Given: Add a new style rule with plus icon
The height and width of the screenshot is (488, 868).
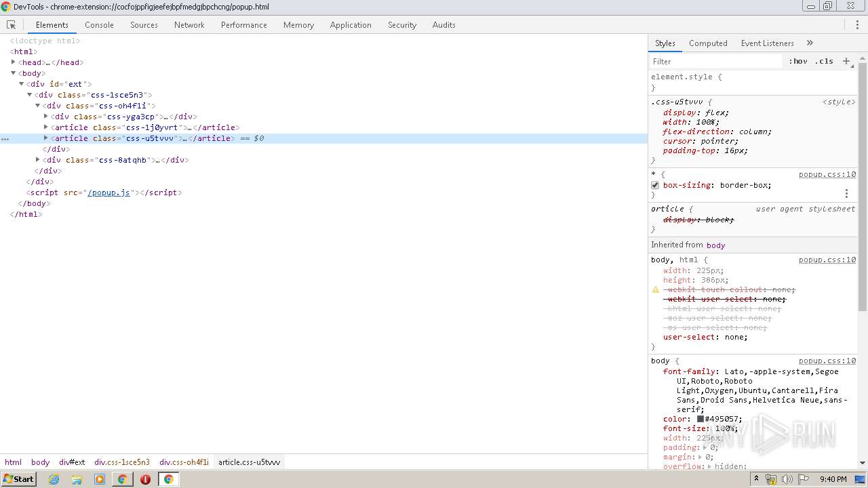Looking at the screenshot, I should [x=846, y=61].
